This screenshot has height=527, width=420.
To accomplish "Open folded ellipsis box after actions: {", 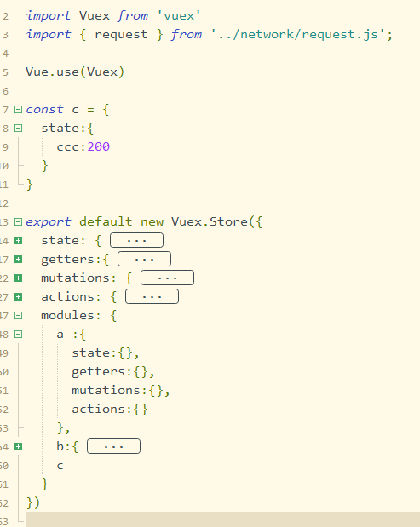I will click(152, 296).
